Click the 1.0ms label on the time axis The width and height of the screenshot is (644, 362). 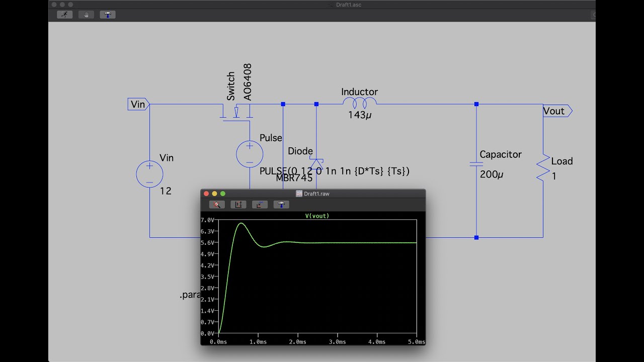pyautogui.click(x=258, y=342)
